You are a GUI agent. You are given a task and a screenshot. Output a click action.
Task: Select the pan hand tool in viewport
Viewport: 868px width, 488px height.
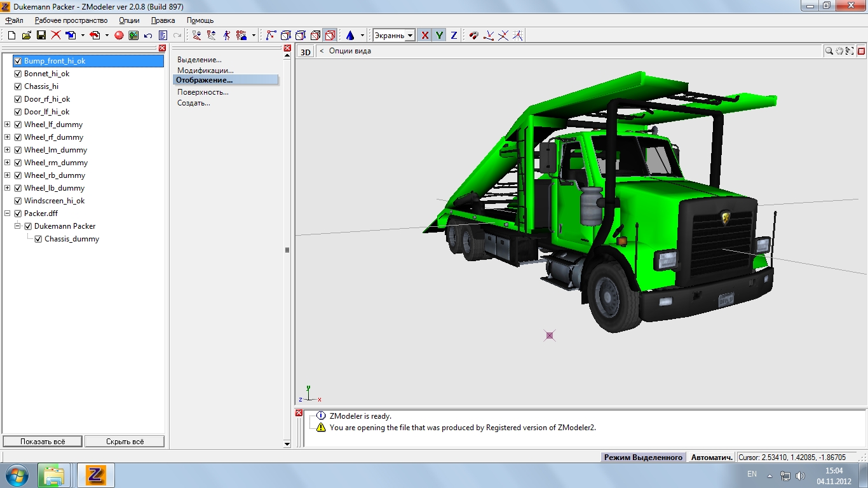pos(839,51)
